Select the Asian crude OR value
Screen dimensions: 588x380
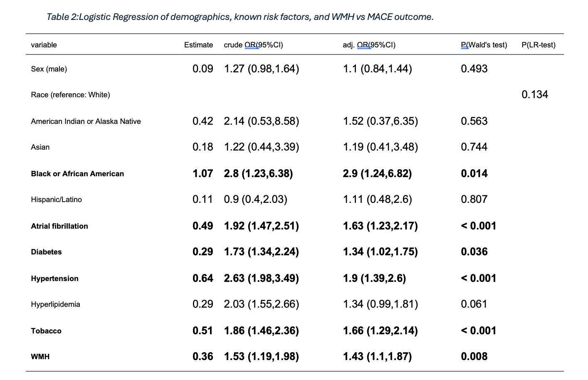[x=261, y=147]
